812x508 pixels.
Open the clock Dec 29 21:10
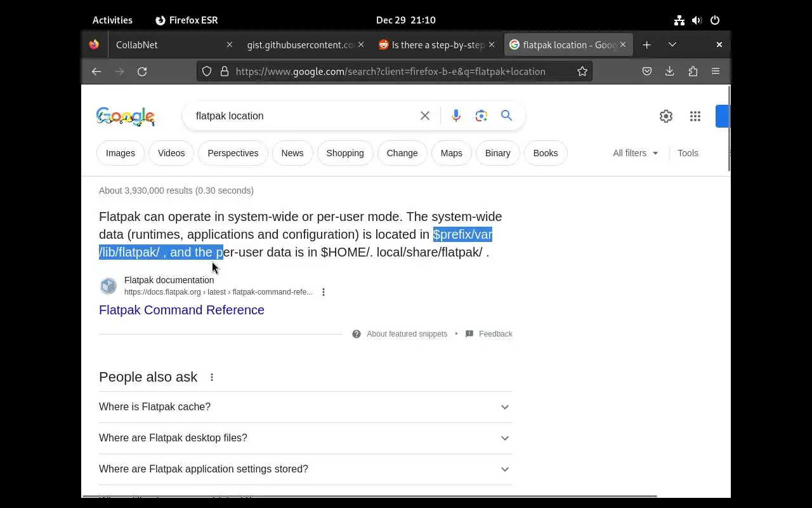406,20
